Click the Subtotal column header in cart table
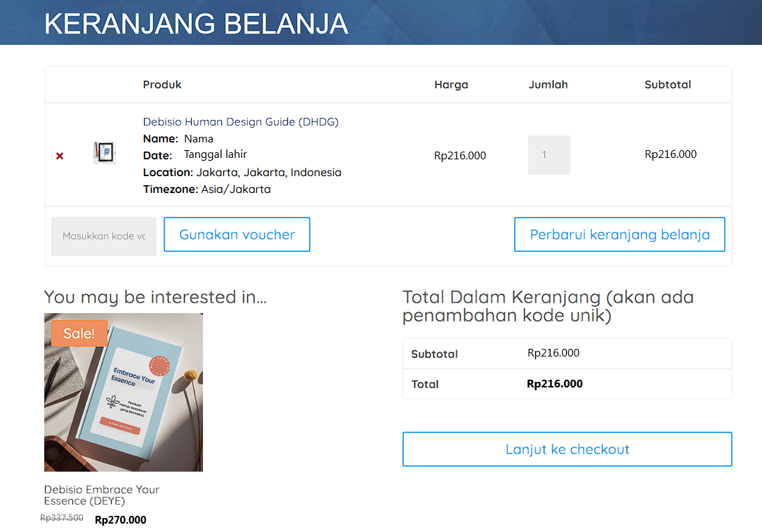The height and width of the screenshot is (532, 762). [668, 84]
